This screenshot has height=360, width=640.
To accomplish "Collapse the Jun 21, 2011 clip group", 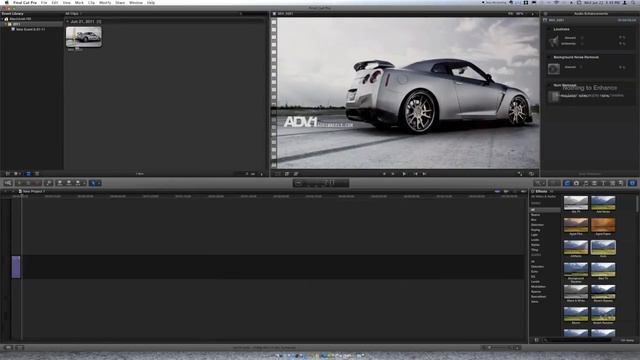I will [x=67, y=21].
